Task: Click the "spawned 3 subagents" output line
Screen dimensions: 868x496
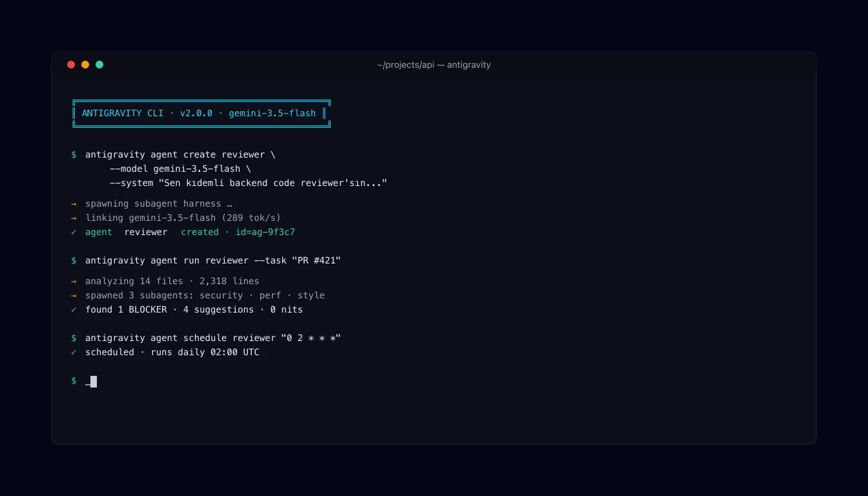Action: click(x=205, y=295)
